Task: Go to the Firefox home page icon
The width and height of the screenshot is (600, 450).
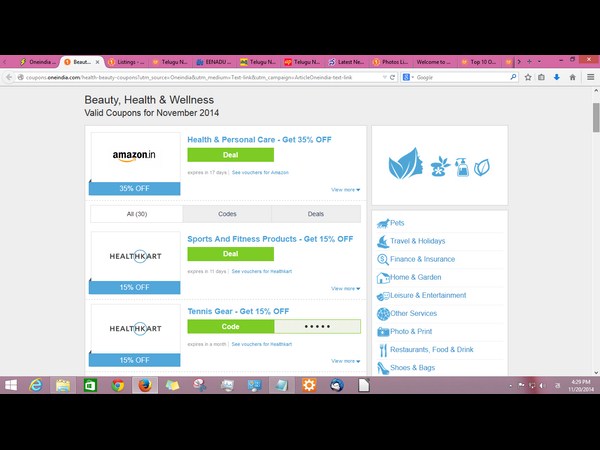Action: point(572,77)
